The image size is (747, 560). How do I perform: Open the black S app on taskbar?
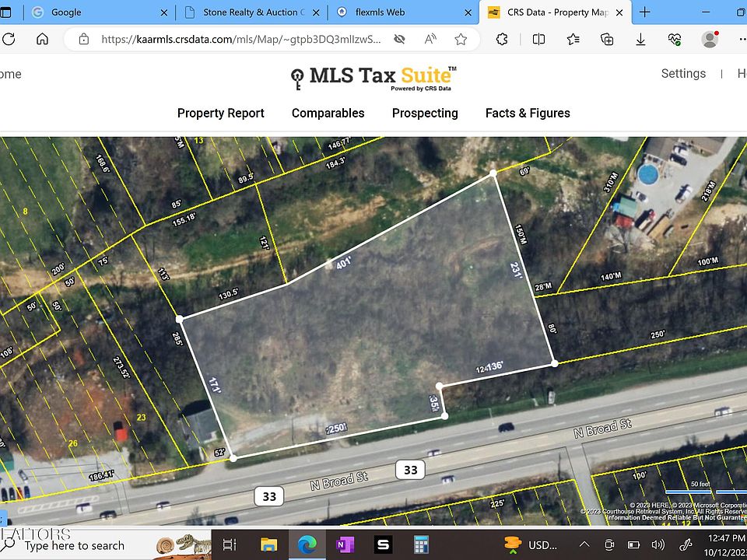pyautogui.click(x=383, y=544)
